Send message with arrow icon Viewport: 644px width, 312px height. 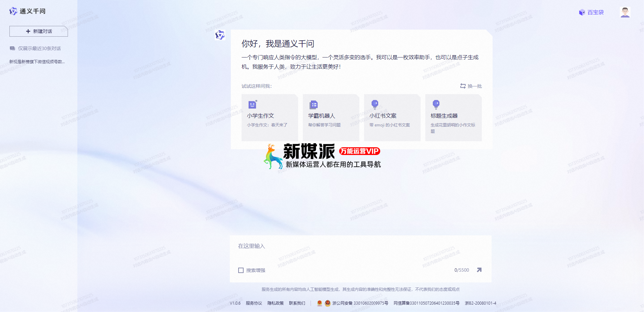(x=479, y=270)
